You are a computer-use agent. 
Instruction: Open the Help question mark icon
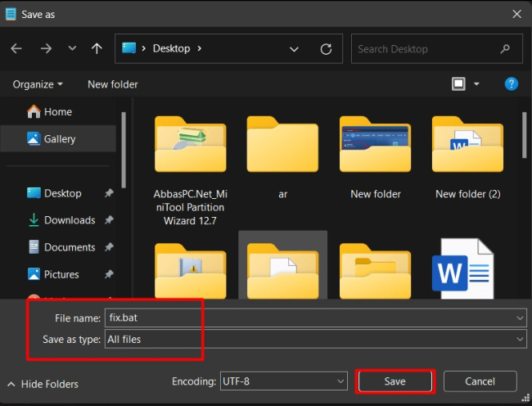511,83
